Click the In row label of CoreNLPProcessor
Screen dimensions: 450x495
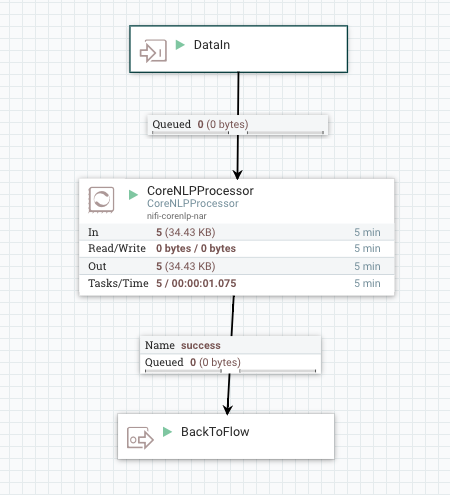[x=93, y=232]
